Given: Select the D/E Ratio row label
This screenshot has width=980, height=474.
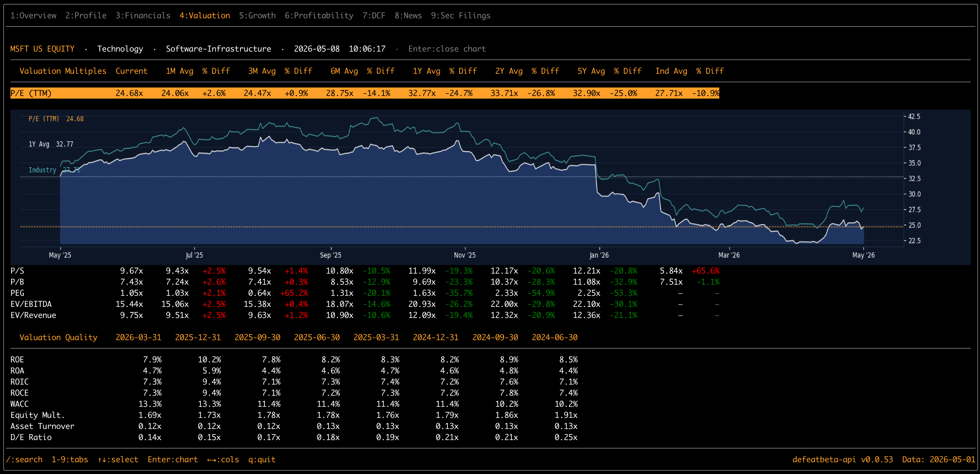Looking at the screenshot, I should point(31,437).
